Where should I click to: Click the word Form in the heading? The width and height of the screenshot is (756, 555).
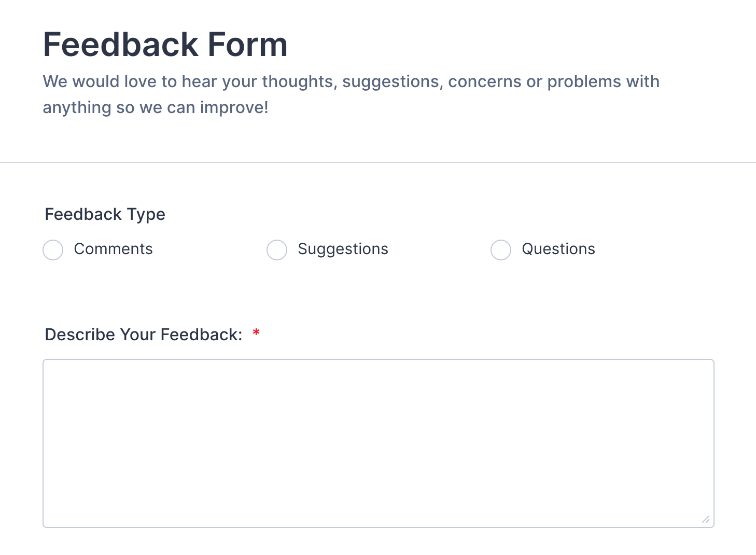(247, 45)
